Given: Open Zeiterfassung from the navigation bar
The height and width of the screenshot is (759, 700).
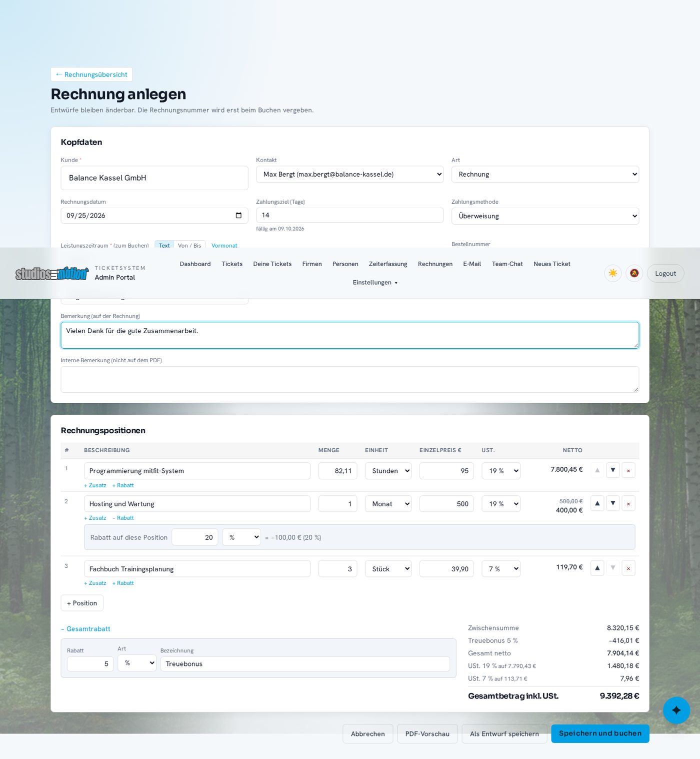Looking at the screenshot, I should [x=388, y=264].
